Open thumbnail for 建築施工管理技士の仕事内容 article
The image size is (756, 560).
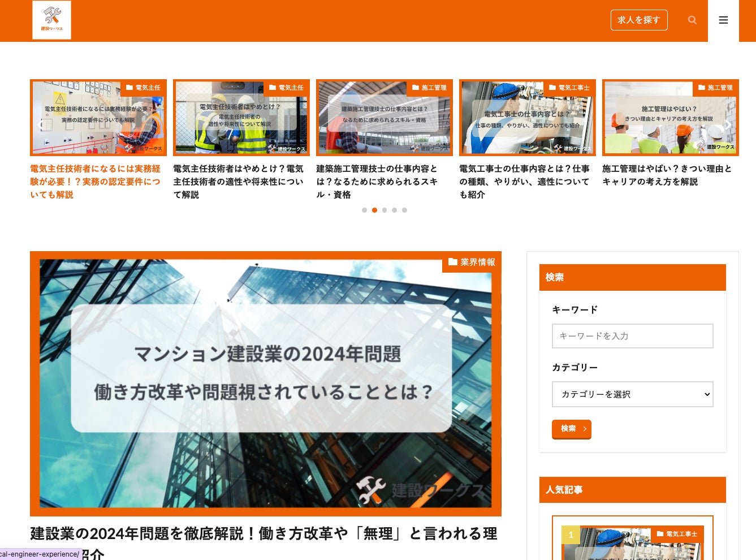click(385, 118)
